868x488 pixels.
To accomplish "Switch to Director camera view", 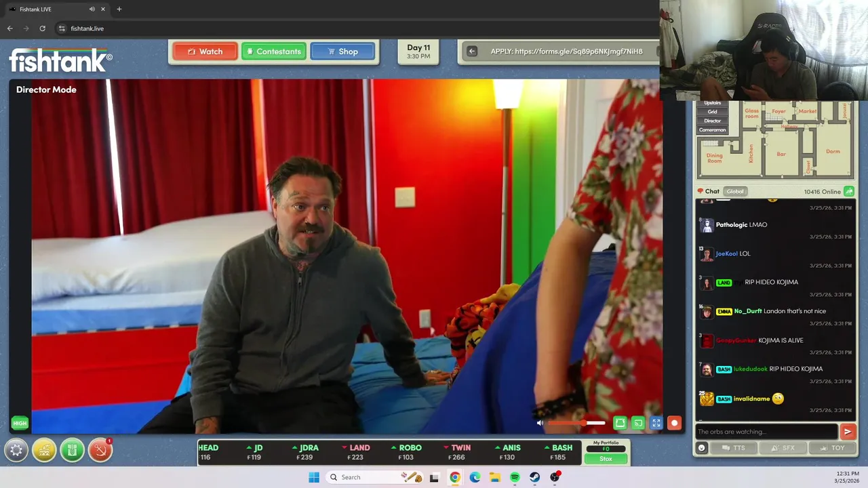I will coord(712,121).
